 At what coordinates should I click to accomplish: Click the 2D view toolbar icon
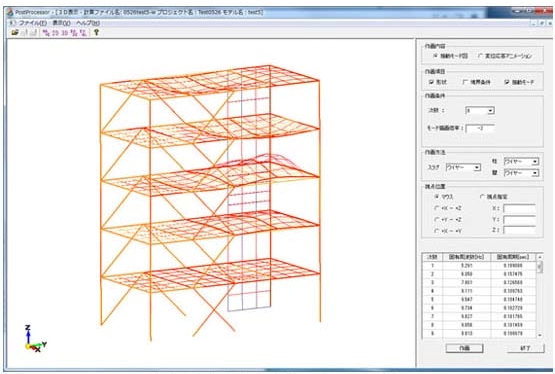click(x=56, y=33)
